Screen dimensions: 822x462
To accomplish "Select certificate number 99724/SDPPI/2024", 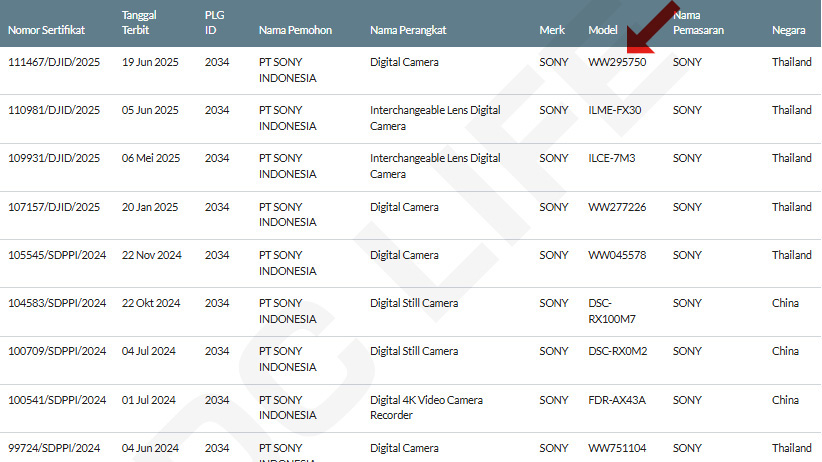I will (54, 448).
